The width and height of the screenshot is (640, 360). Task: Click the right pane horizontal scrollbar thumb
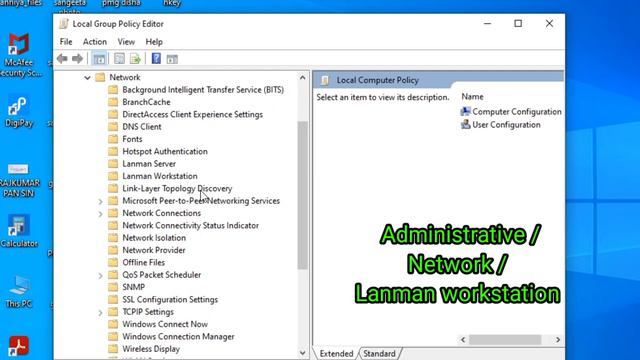505,340
